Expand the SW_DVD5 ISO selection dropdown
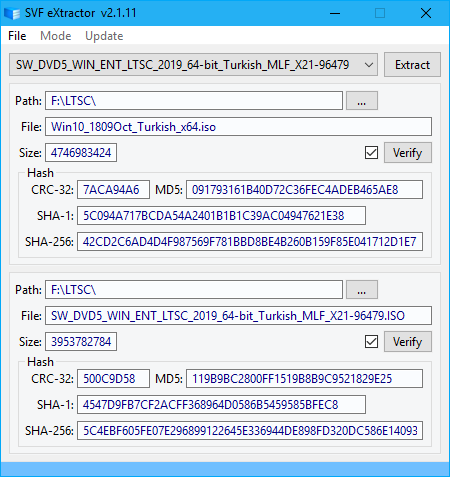This screenshot has width=450, height=477. pyautogui.click(x=193, y=65)
